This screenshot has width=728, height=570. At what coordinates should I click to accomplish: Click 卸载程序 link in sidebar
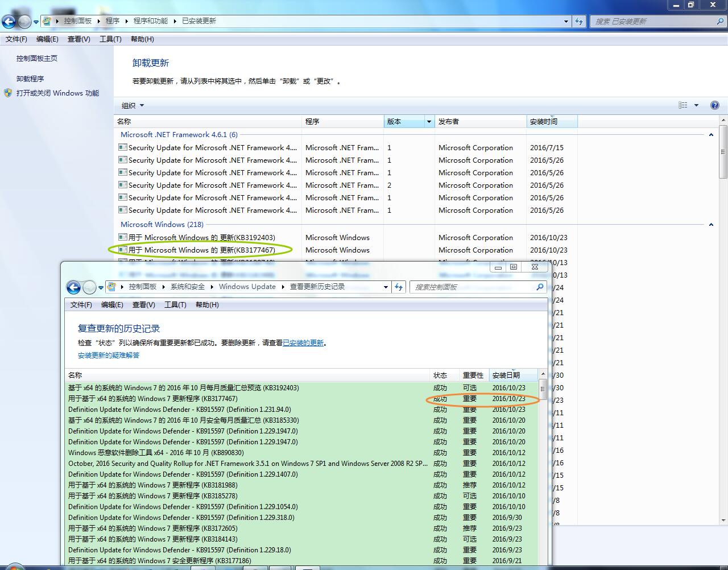point(30,79)
